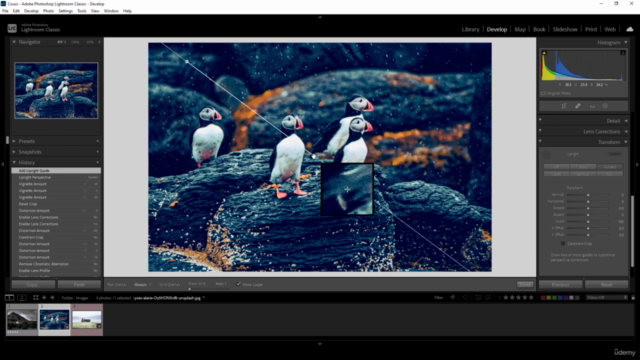640x360 pixels.
Task: Select the Masking tool circle icon
Action: click(605, 106)
